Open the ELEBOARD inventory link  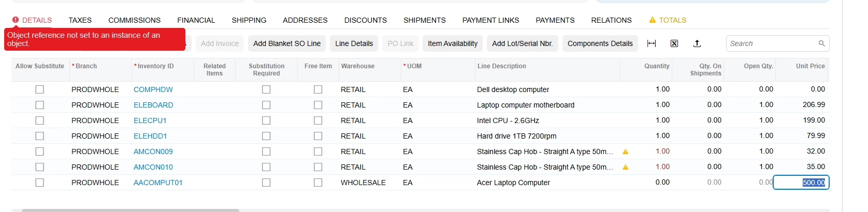[x=153, y=105]
